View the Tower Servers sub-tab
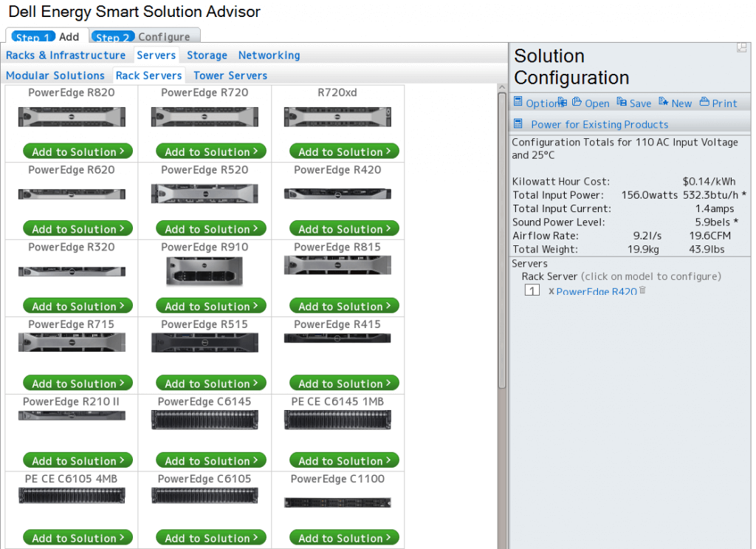This screenshot has height=549, width=756. click(230, 76)
